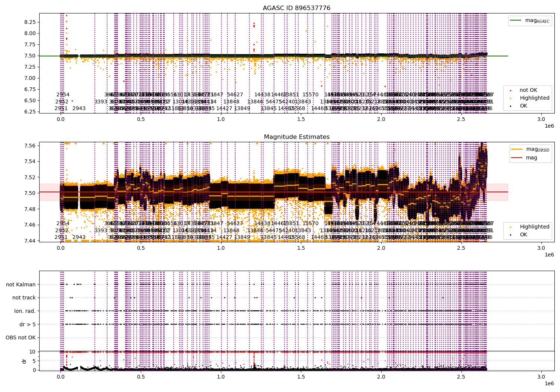Click the 7.44 y-axis tick in middle plot
Image resolution: width=560 pixels, height=392 pixels.
tap(30, 241)
